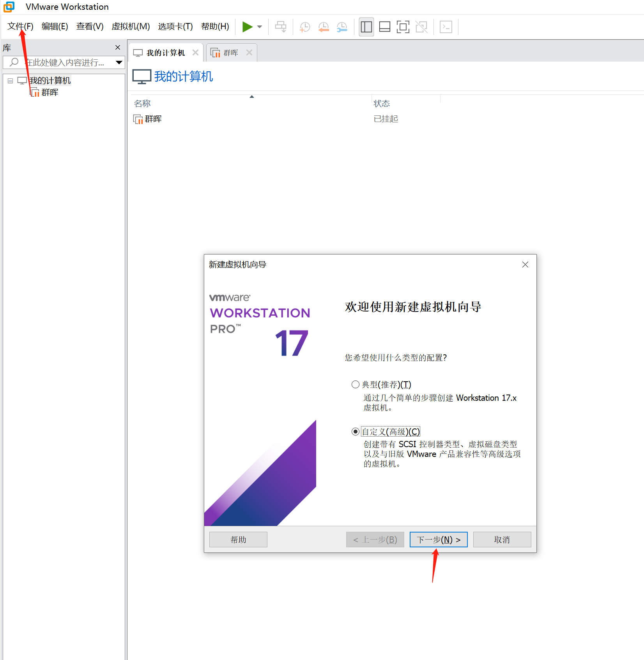Select 群晖 VM in library tree
This screenshot has width=644, height=660.
click(x=50, y=92)
